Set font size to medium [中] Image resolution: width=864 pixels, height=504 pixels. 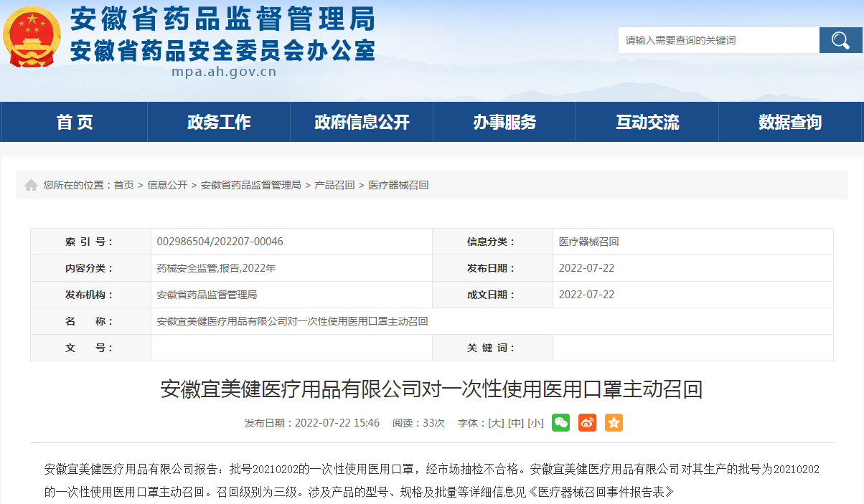click(x=515, y=423)
